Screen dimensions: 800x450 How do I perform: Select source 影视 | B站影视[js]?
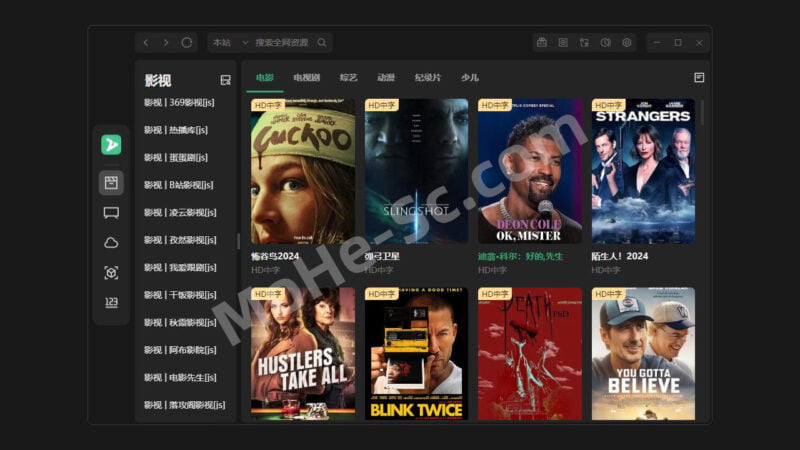(x=179, y=185)
